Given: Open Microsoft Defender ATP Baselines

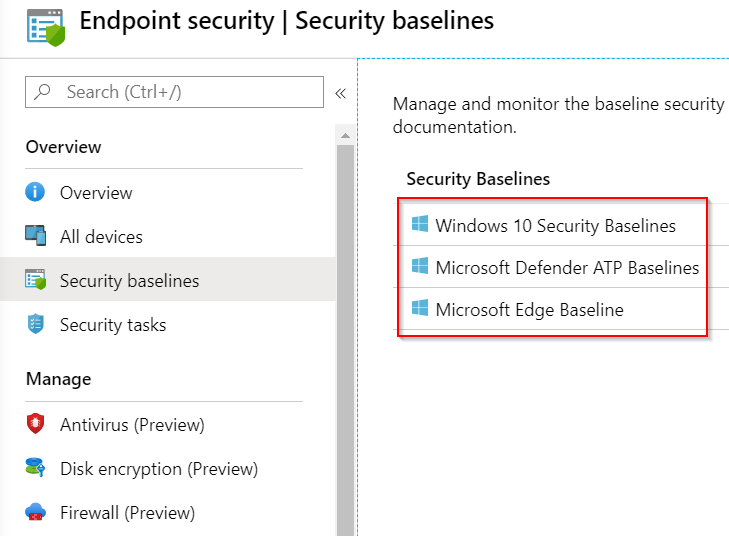Looking at the screenshot, I should point(567,268).
